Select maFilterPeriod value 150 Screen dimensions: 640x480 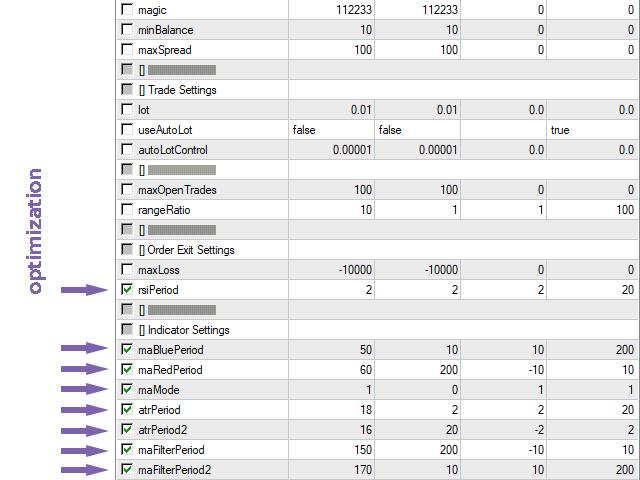331,449
